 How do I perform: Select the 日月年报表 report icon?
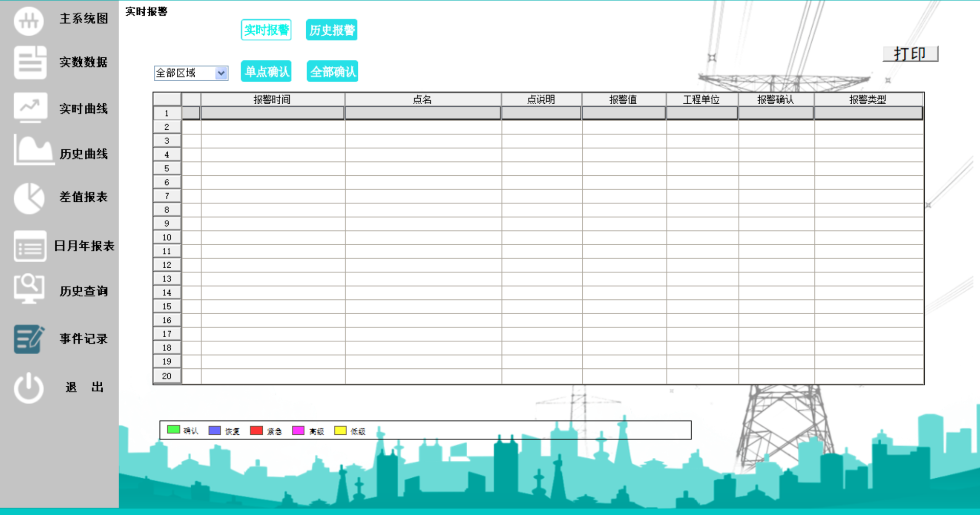point(29,246)
